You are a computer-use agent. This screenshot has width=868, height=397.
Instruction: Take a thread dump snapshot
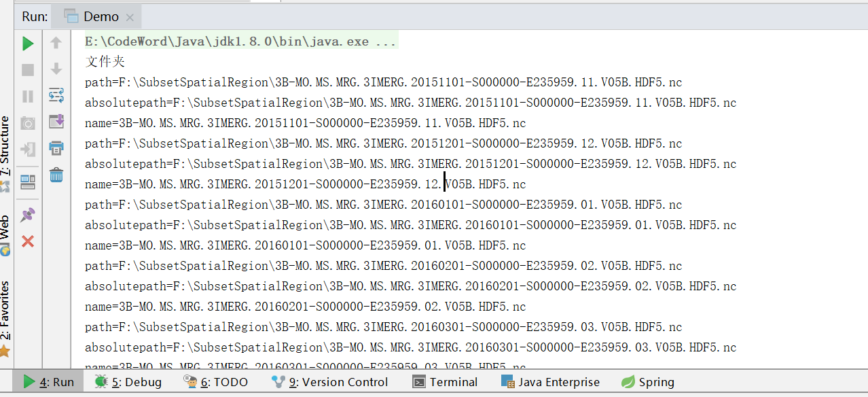coord(28,122)
